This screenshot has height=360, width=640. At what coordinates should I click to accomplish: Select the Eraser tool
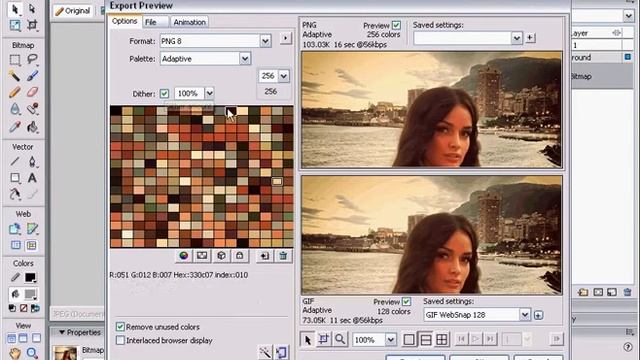tap(32, 92)
